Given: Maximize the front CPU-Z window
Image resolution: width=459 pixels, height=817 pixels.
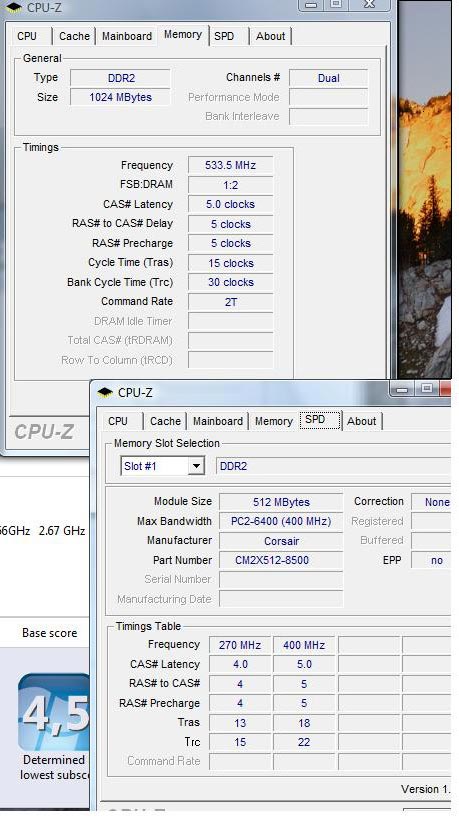Looking at the screenshot, I should [x=427, y=389].
